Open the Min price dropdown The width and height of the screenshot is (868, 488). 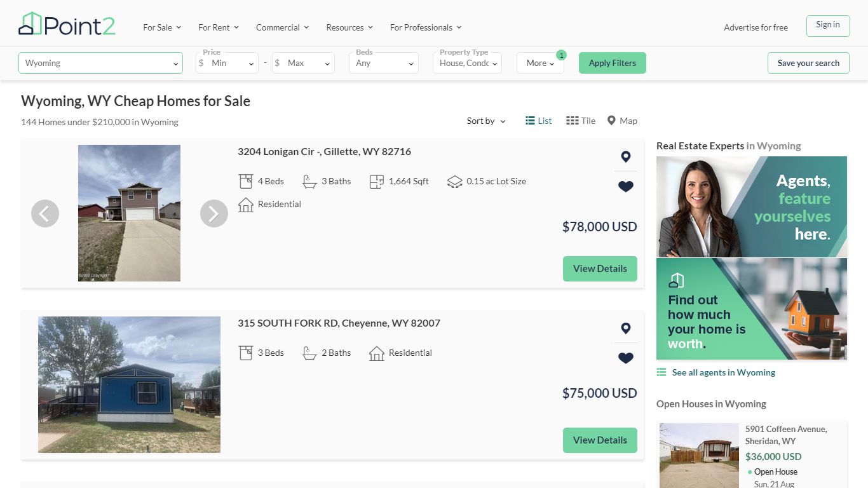pyautogui.click(x=227, y=63)
